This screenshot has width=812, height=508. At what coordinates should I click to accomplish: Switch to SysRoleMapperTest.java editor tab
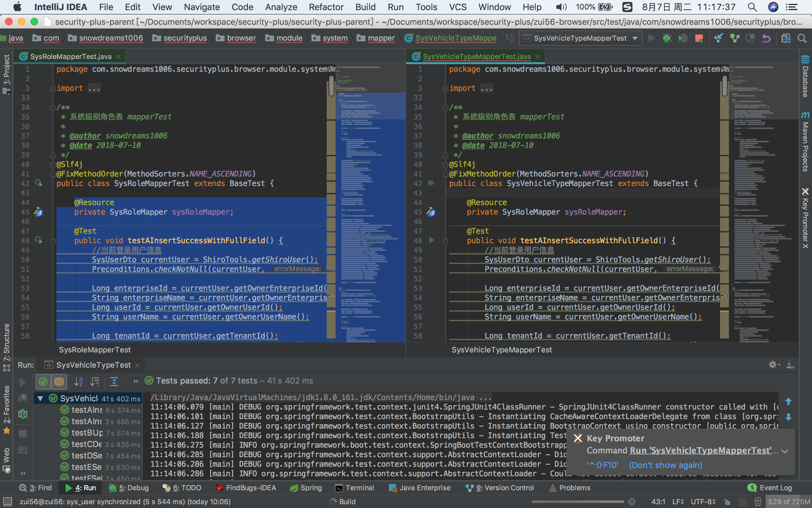70,57
